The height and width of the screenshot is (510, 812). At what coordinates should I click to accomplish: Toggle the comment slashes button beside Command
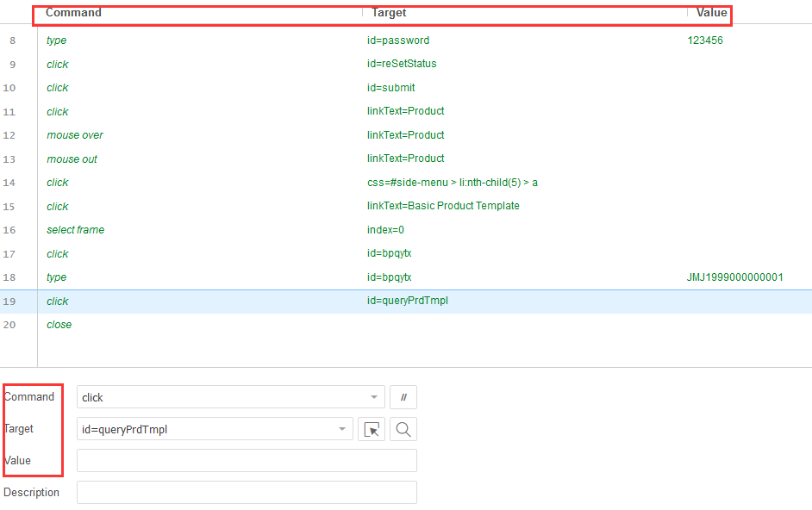tap(403, 397)
